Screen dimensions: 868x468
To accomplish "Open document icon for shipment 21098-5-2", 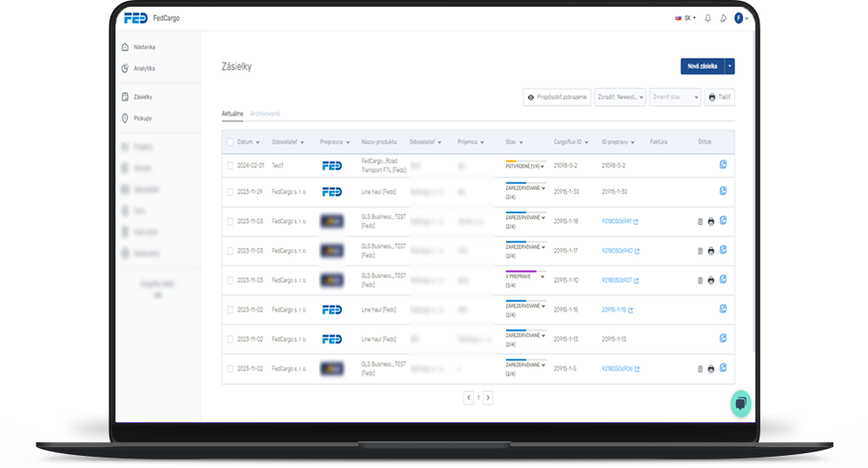I will pyautogui.click(x=723, y=164).
